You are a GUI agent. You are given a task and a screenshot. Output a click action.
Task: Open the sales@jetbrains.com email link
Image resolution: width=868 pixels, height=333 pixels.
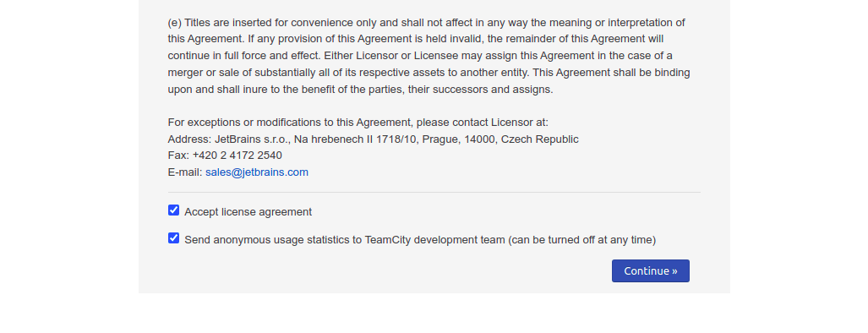[x=257, y=172]
